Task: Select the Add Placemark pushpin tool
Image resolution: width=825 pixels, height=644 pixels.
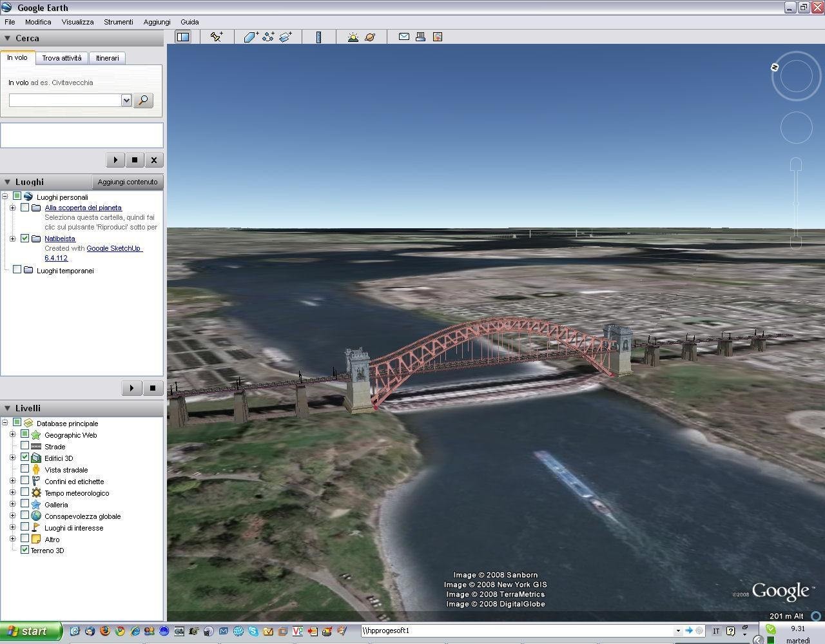Action: coord(217,37)
